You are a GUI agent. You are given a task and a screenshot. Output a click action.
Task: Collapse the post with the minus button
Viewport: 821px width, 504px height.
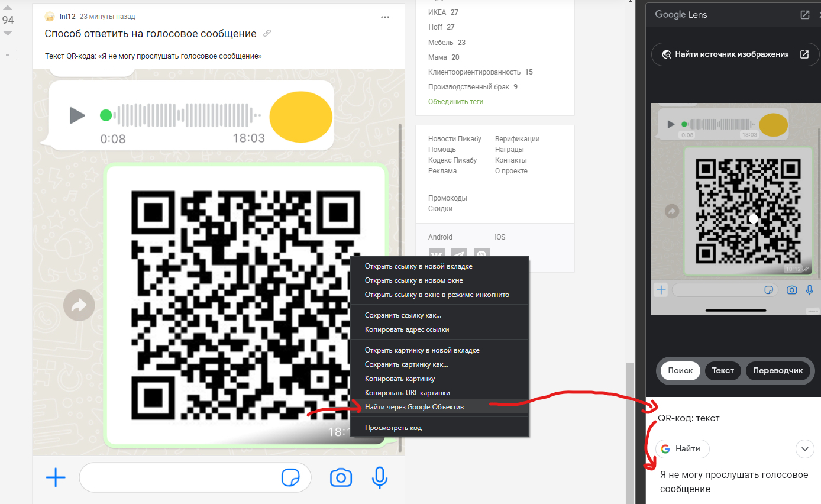[x=8, y=55]
